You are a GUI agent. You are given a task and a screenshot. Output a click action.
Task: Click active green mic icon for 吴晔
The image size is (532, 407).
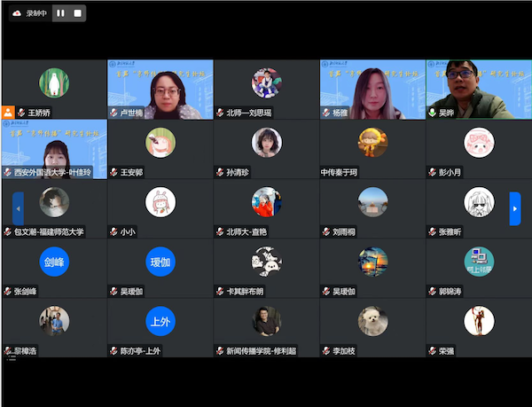click(433, 113)
